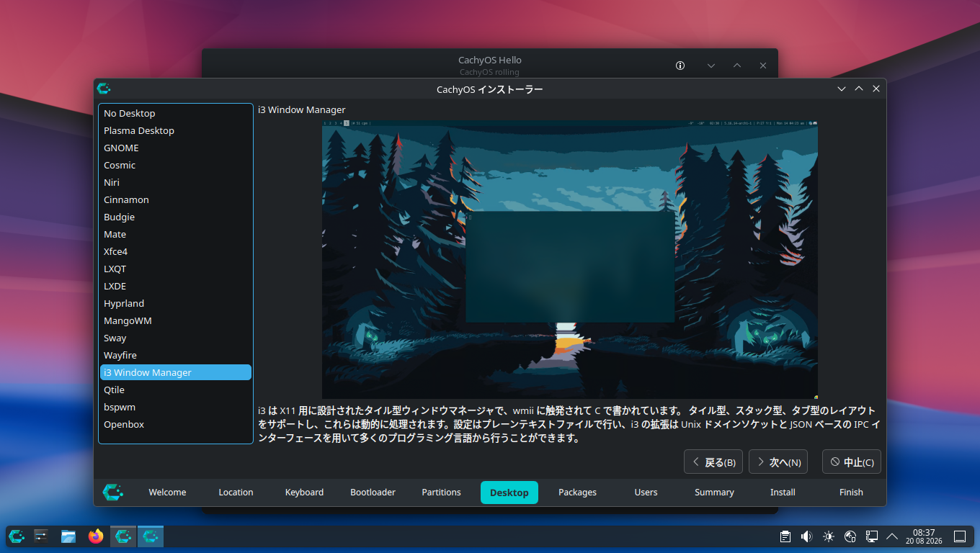This screenshot has height=553, width=980.
Task: Go to the Welcome step
Action: pos(167,493)
